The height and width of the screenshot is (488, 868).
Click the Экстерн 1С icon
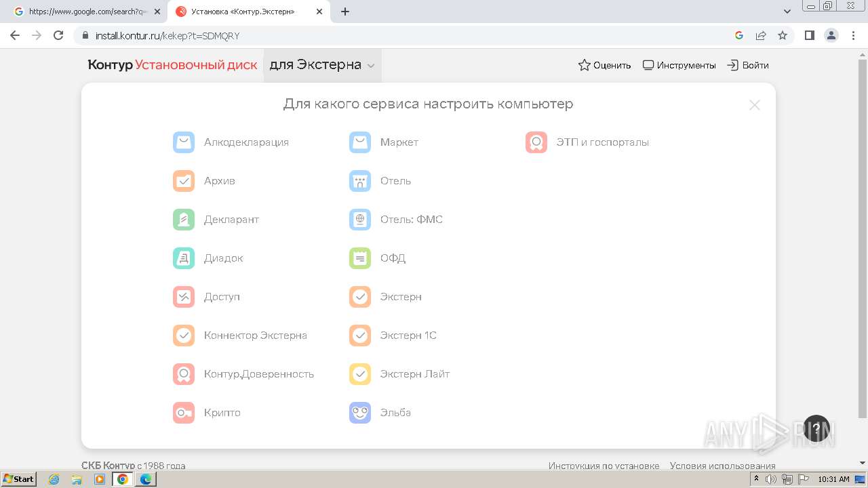click(360, 335)
